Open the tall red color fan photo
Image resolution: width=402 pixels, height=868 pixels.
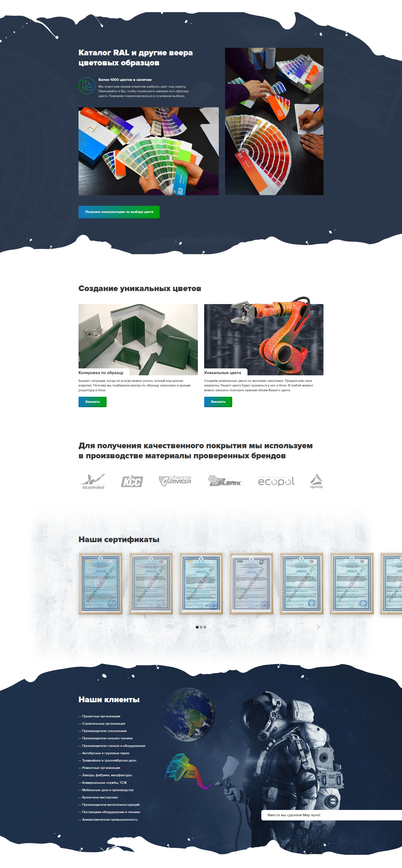(x=274, y=121)
